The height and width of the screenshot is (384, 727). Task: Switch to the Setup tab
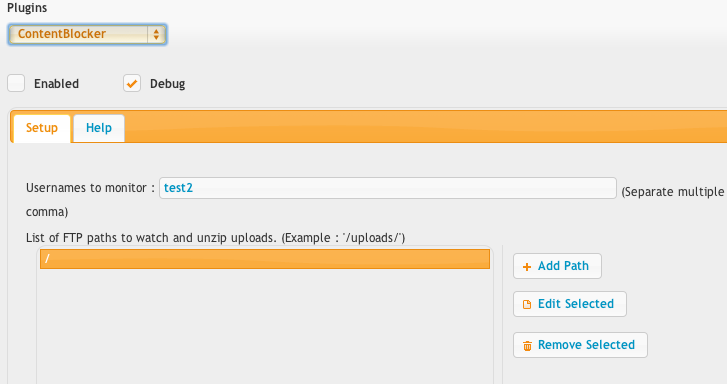pyautogui.click(x=42, y=128)
